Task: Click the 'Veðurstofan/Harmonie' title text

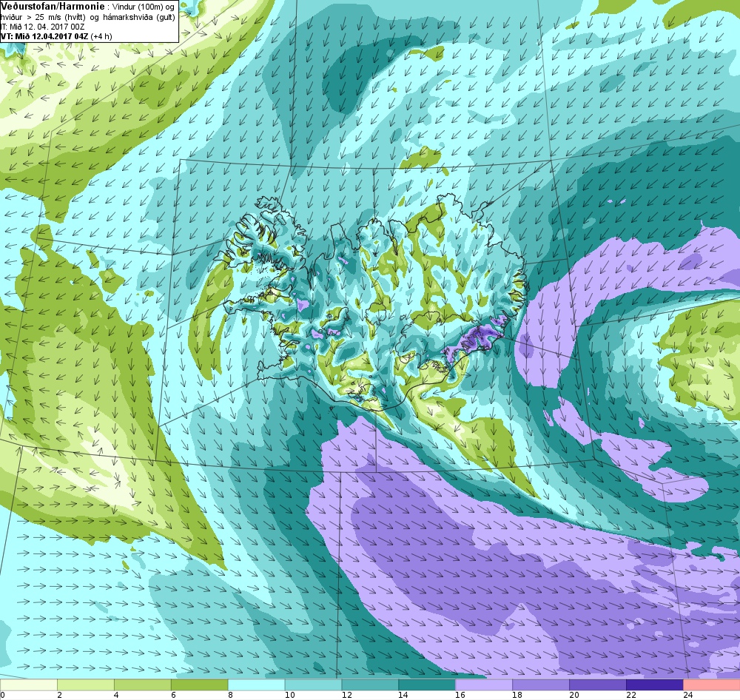Action: click(53, 7)
